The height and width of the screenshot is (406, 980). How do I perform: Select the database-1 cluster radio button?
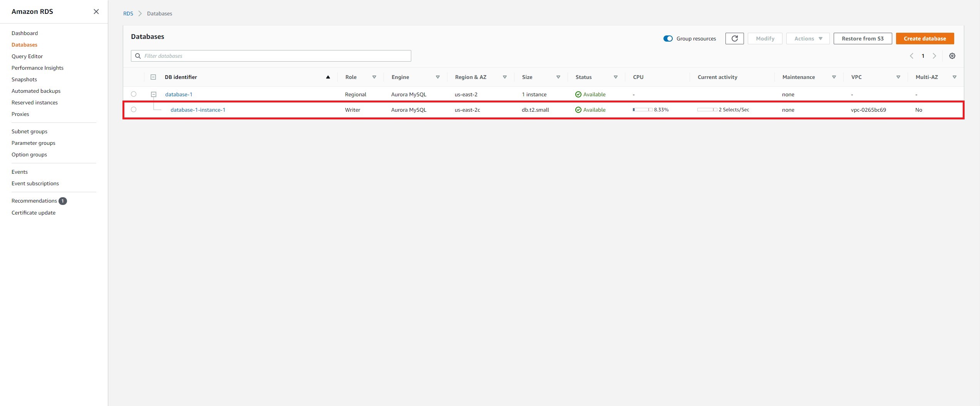click(x=134, y=94)
